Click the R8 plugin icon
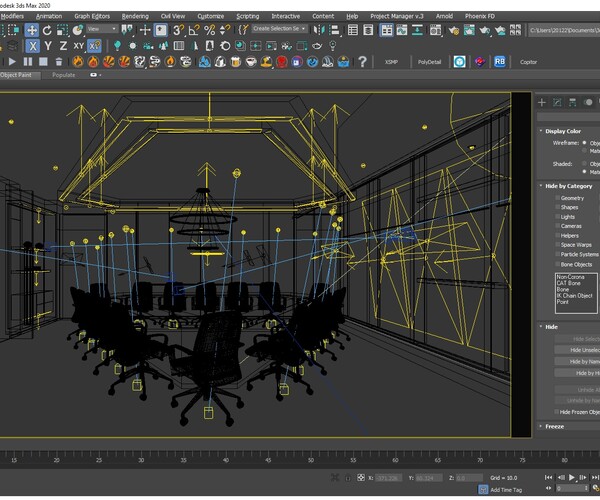The image size is (600, 500). (x=500, y=61)
